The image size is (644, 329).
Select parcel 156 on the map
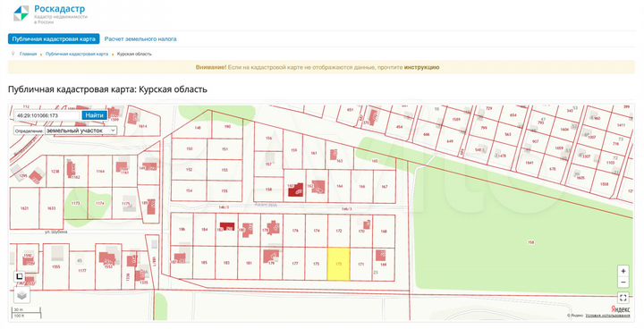pyautogui.click(x=268, y=138)
